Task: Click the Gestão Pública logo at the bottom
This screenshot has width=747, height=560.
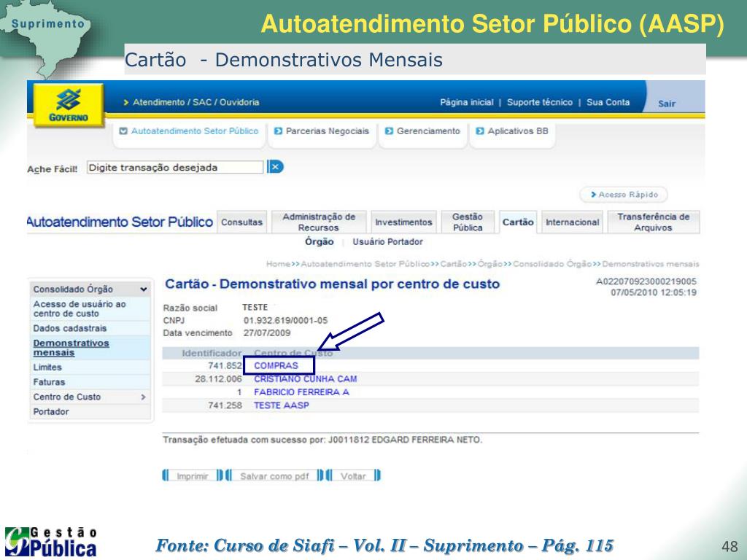Action: (x=51, y=542)
